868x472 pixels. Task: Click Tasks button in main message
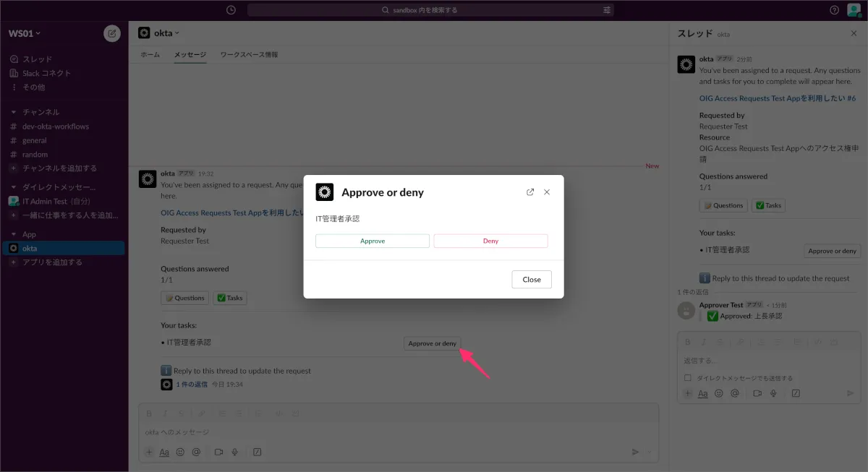click(x=229, y=298)
